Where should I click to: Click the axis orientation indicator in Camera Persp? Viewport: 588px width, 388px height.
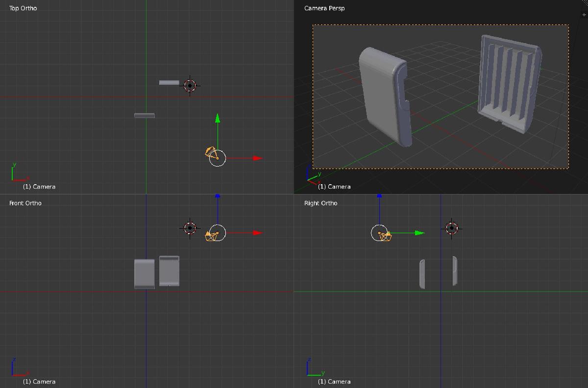coord(313,174)
